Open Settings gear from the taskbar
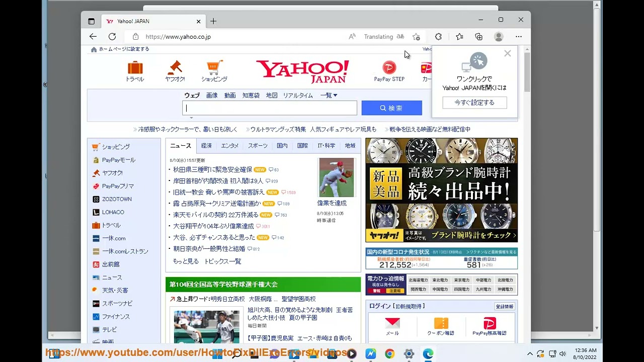The image size is (644, 362). click(409, 354)
